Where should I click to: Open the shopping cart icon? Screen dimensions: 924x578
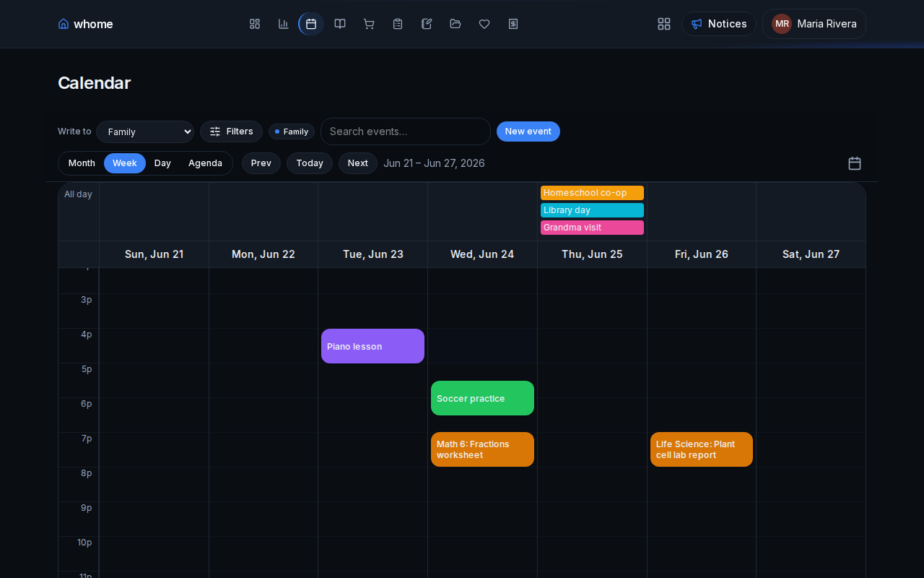pyautogui.click(x=369, y=24)
